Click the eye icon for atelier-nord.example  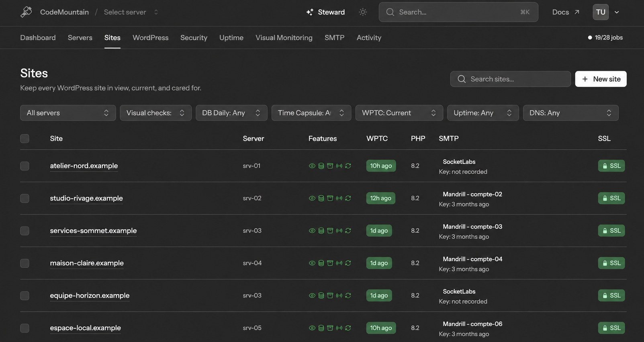[x=312, y=166]
